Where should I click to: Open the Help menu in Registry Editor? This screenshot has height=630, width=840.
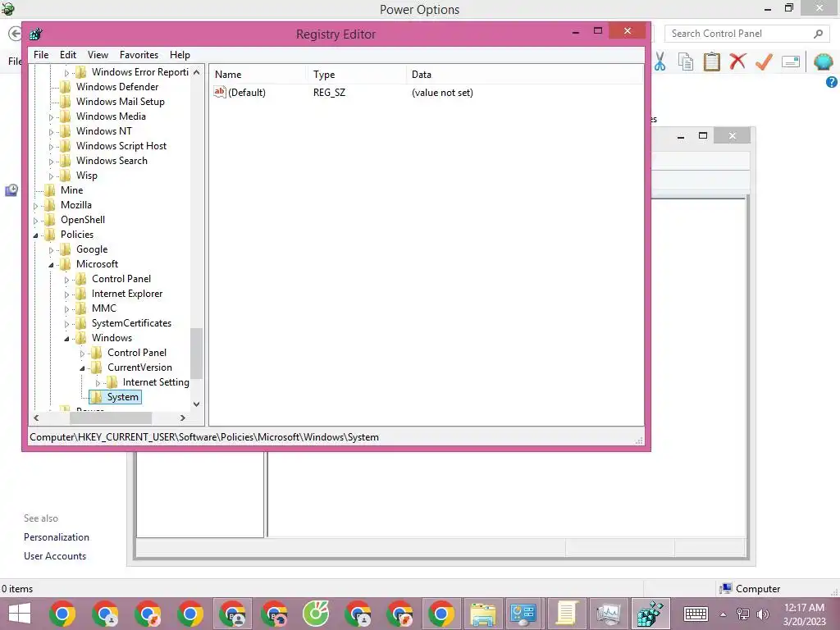point(180,55)
